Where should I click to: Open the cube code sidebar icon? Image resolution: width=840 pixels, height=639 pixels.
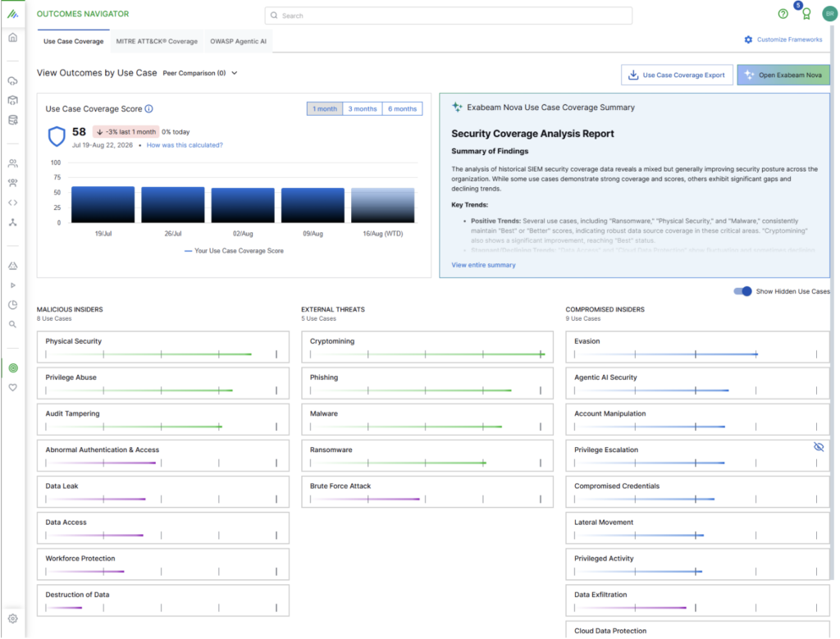tap(13, 100)
